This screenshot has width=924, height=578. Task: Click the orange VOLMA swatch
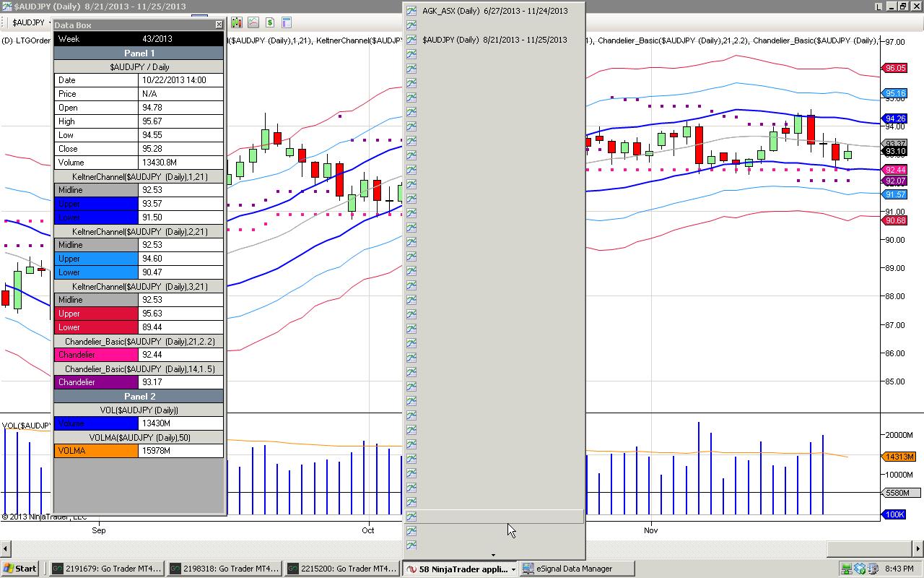(x=96, y=451)
